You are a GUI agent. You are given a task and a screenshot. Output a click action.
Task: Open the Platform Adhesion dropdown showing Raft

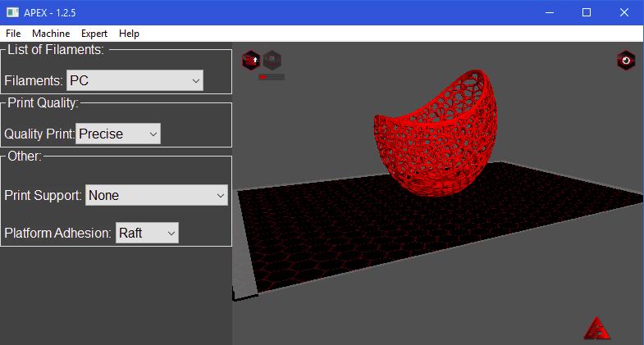pyautogui.click(x=147, y=233)
